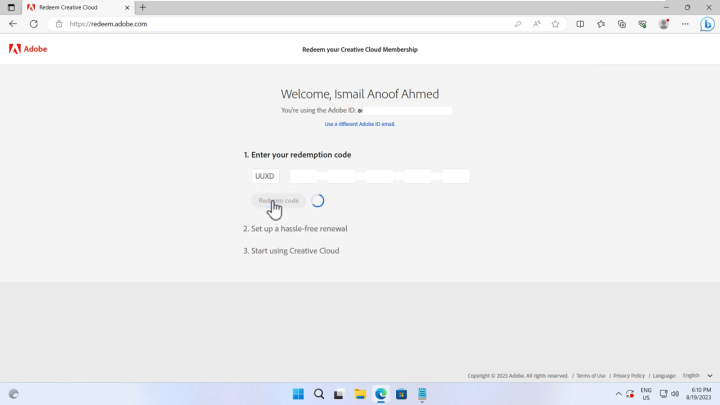Click Welcome, Ismail Anoof Ahmed heading
Viewport: 720px width, 405px height.
click(360, 94)
